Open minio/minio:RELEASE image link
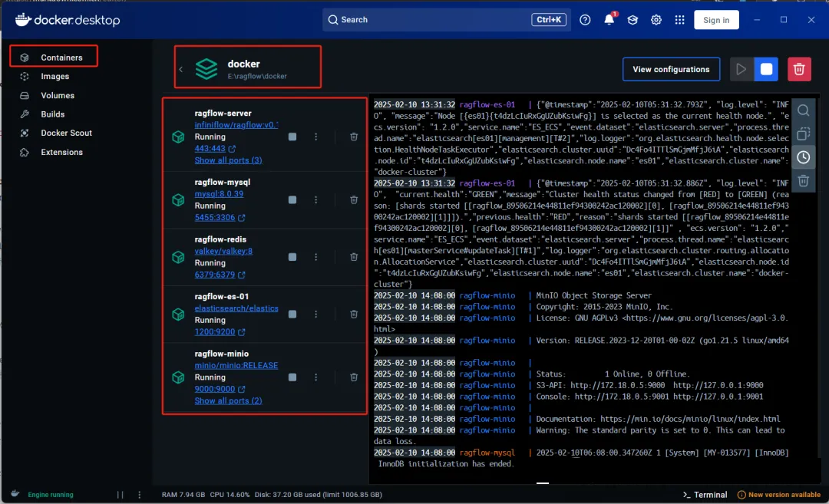The height and width of the screenshot is (504, 829). coord(236,365)
